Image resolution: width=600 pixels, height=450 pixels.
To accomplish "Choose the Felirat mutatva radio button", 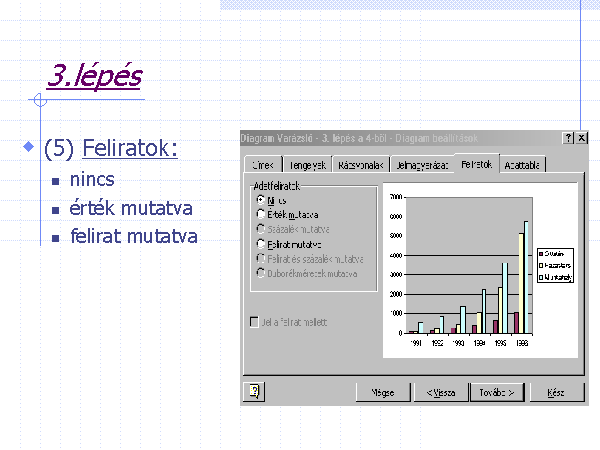I will pos(262,243).
